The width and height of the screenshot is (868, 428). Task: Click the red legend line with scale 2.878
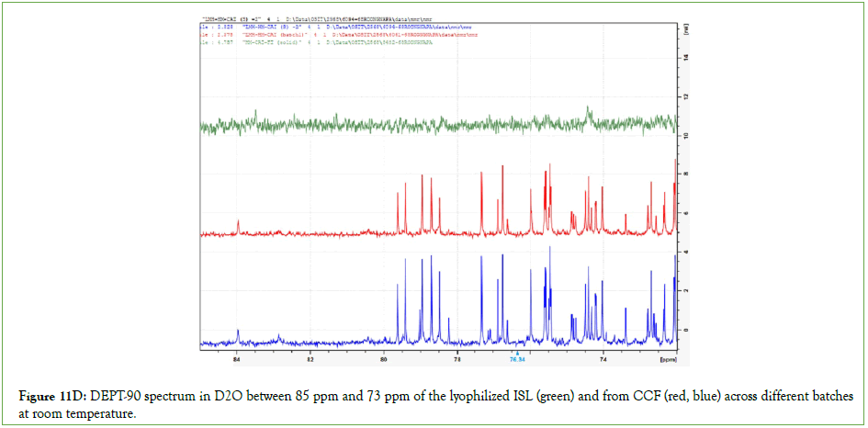[338, 34]
